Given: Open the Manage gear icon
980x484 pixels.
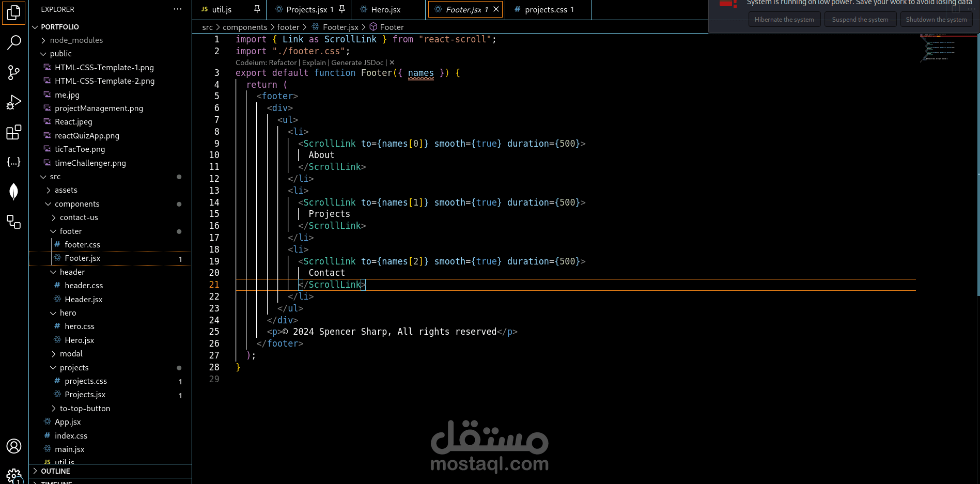Looking at the screenshot, I should coord(14,476).
